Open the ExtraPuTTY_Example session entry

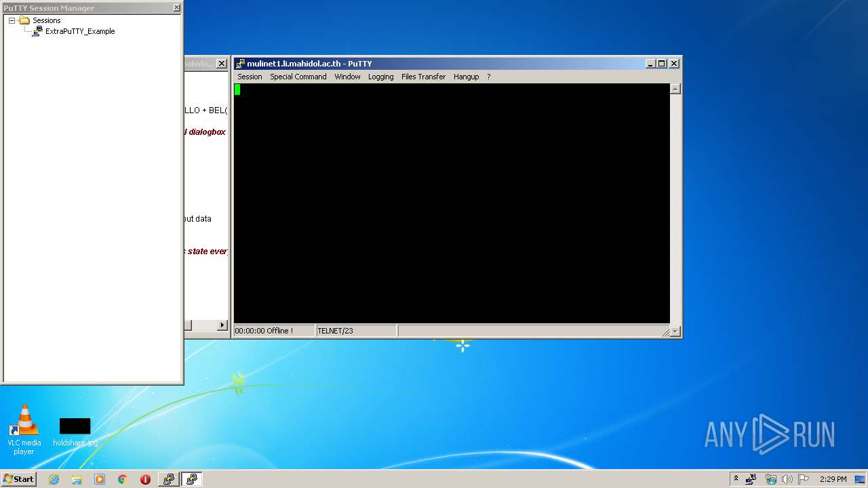coord(80,31)
